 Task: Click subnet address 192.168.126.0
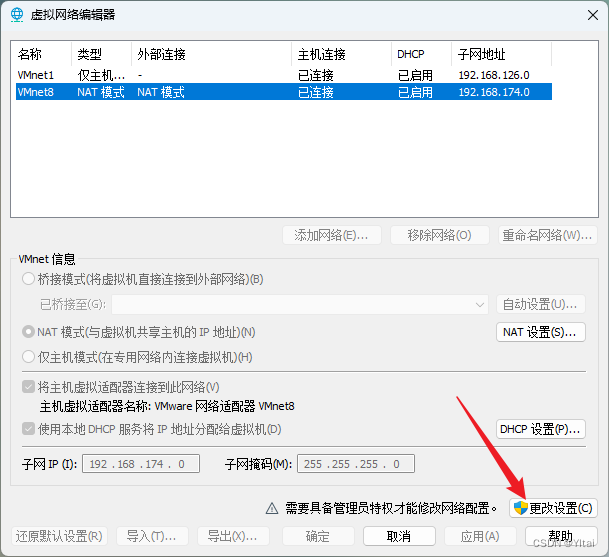coord(494,75)
